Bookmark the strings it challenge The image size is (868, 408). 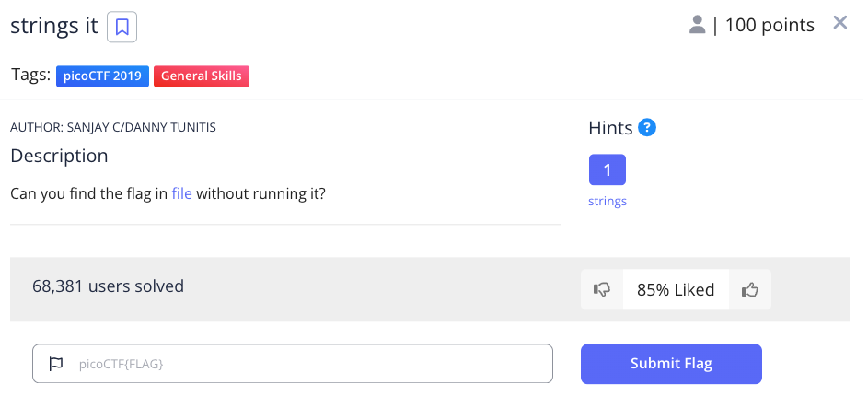click(x=122, y=27)
